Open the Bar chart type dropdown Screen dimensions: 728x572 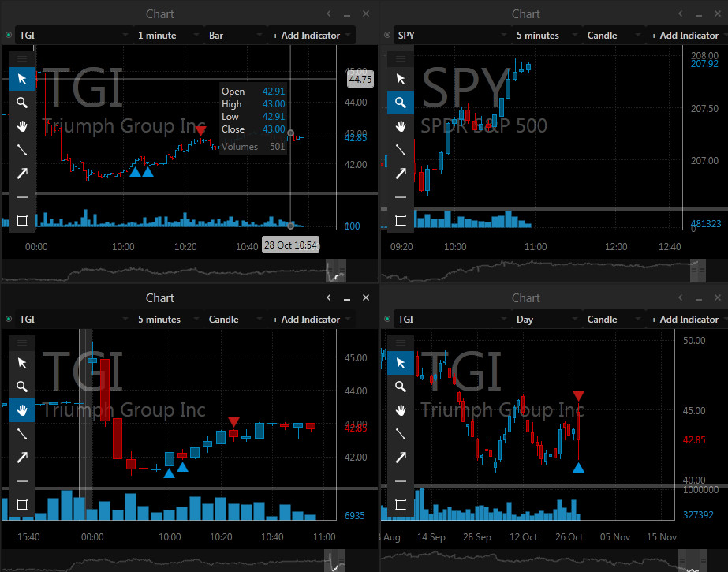tap(236, 36)
